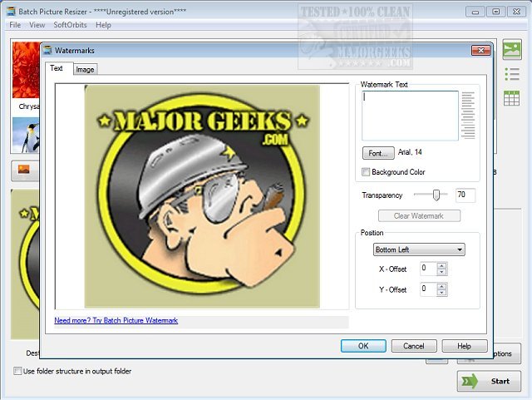532x400 pixels.
Task: Toggle Use folder structure in output folder
Action: [x=17, y=371]
